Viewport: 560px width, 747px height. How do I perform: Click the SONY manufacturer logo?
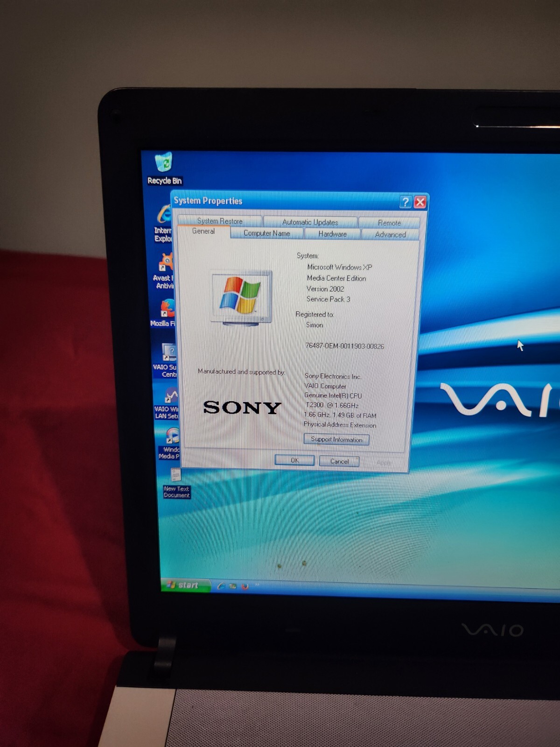pyautogui.click(x=242, y=408)
